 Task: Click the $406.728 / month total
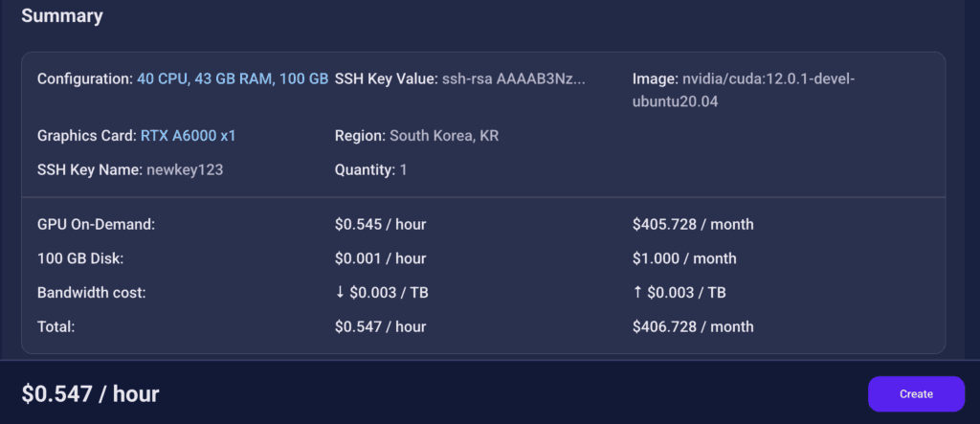pos(693,326)
